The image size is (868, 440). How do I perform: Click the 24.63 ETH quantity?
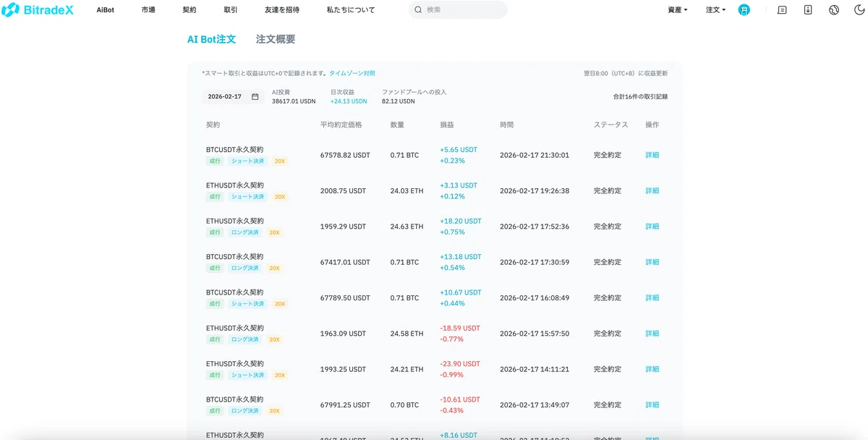click(407, 227)
